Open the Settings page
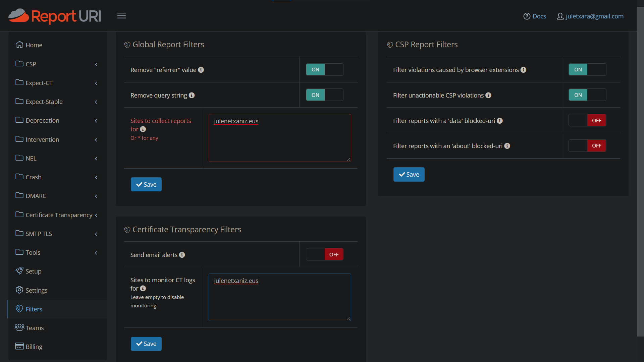The image size is (644, 362). click(36, 290)
